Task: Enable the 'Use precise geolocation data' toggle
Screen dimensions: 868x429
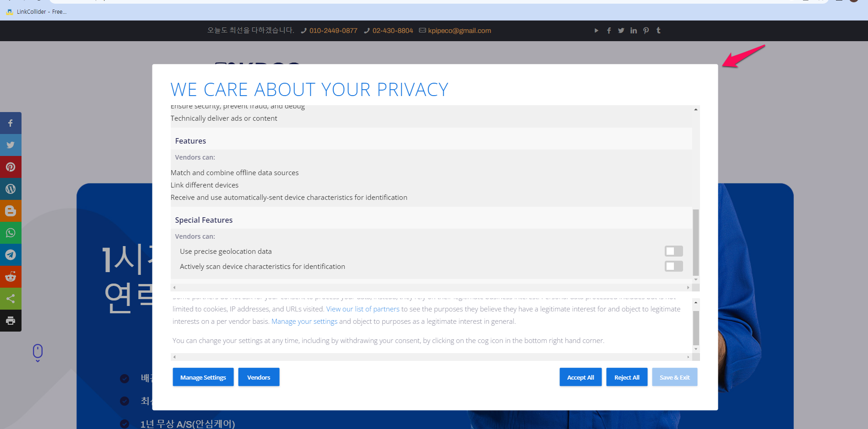Action: pyautogui.click(x=673, y=251)
